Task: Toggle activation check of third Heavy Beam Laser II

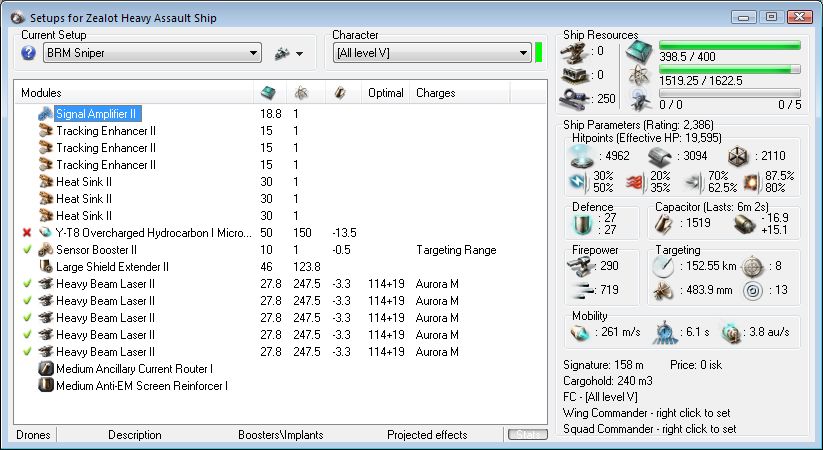Action: click(27, 318)
